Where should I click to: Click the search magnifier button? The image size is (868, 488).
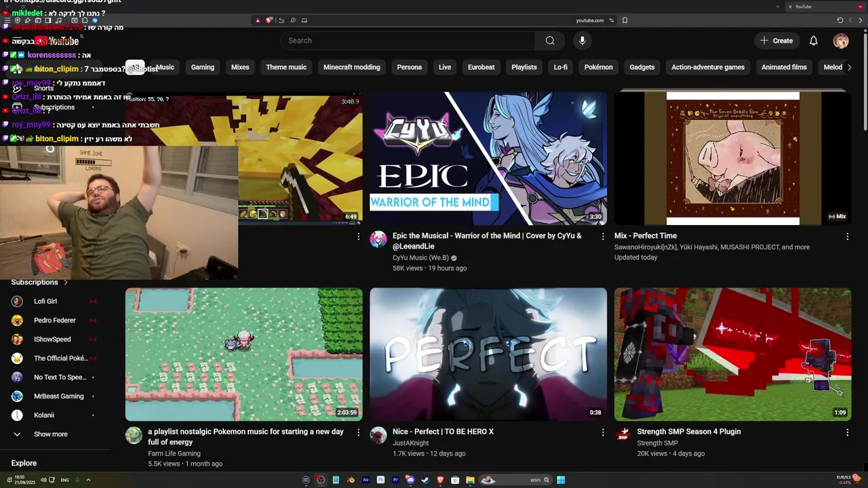tap(550, 41)
